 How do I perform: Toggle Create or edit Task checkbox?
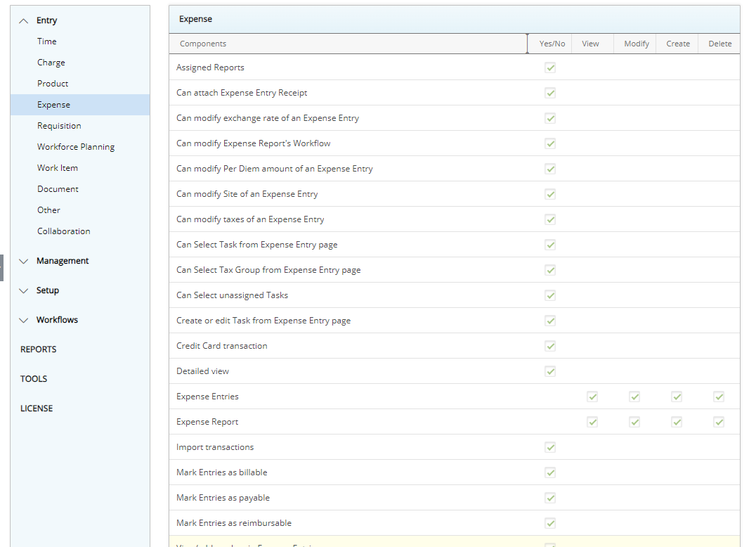[550, 321]
